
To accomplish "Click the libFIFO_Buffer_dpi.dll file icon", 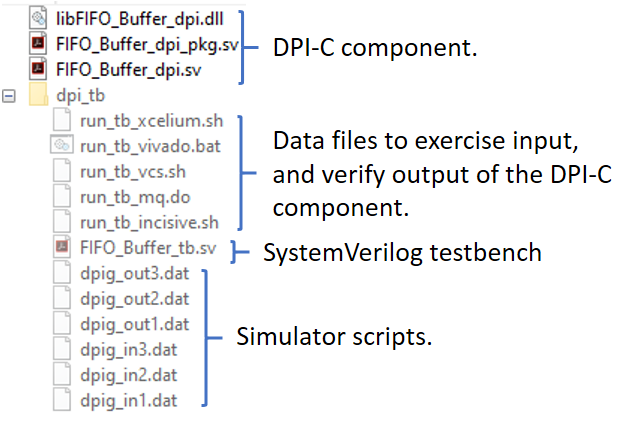I will 38,17.
